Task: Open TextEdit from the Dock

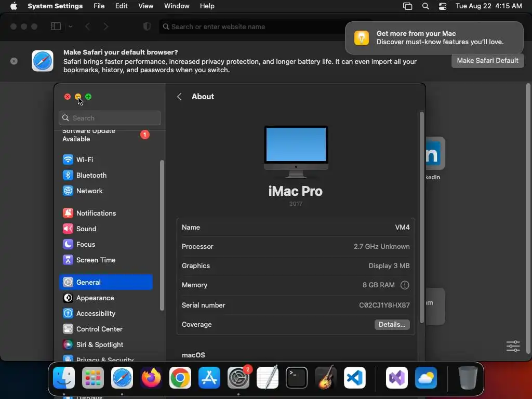Action: pos(268,378)
